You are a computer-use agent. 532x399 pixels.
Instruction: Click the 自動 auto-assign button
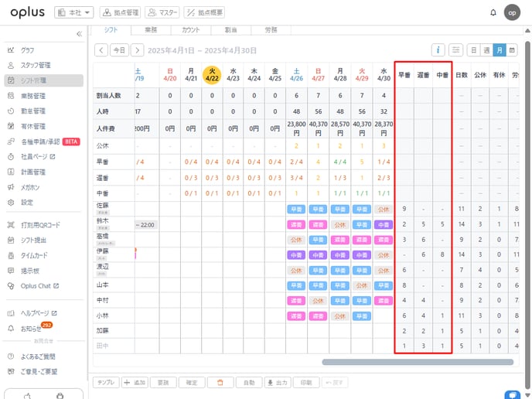pyautogui.click(x=248, y=382)
